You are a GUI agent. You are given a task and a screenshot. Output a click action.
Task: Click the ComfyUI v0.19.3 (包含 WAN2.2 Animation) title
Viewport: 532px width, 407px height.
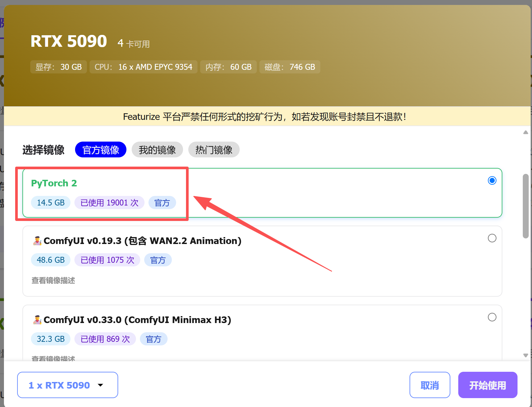143,241
